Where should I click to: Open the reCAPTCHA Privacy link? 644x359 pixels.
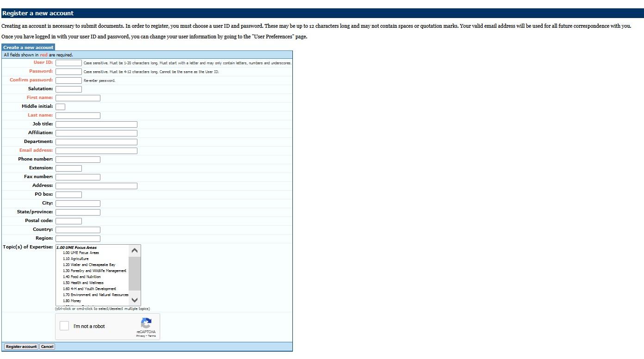140,336
